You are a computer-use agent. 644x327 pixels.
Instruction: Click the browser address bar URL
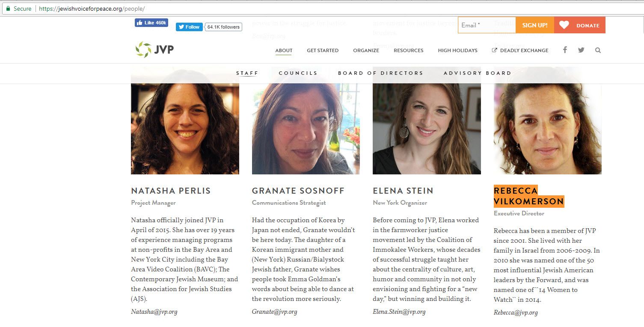coord(92,9)
